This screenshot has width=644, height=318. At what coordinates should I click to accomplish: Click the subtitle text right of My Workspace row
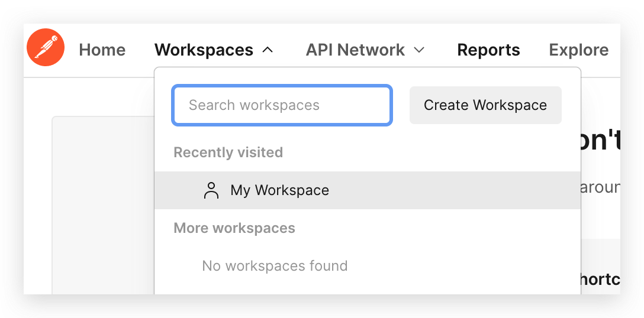[x=600, y=188]
